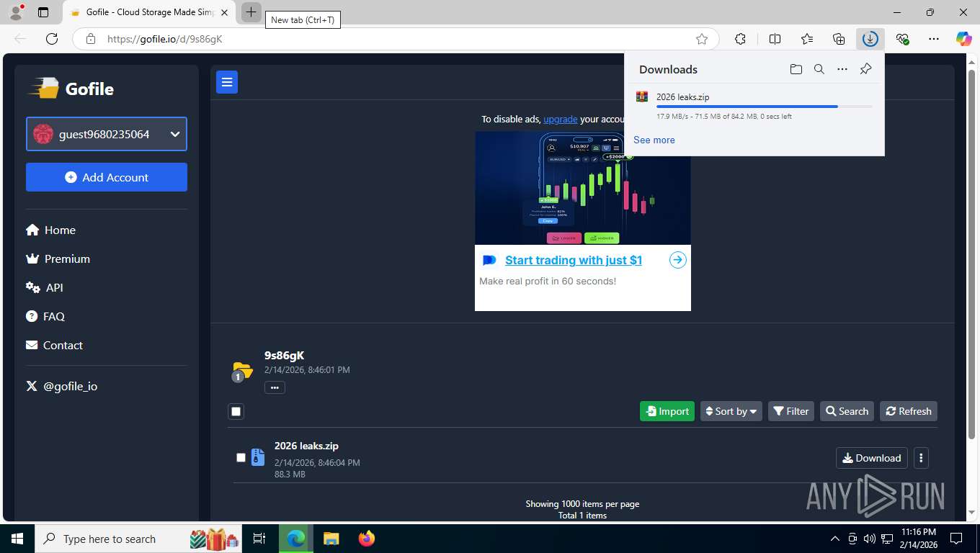The image size is (980, 553).
Task: Open the folder ellipsis options button
Action: (275, 387)
